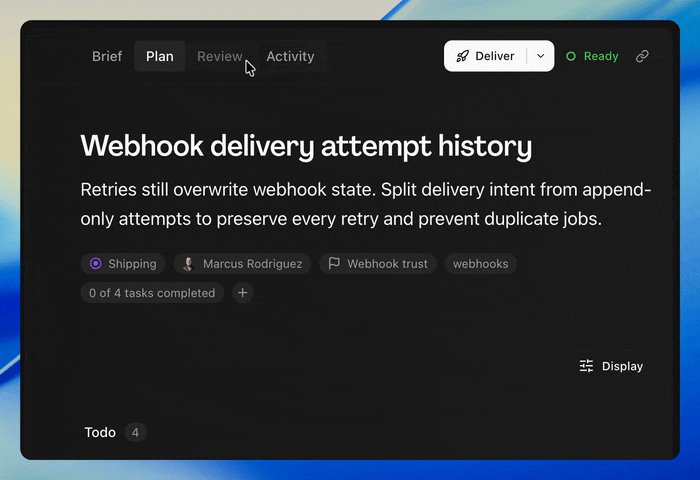Click the webhooks label tag

point(481,263)
